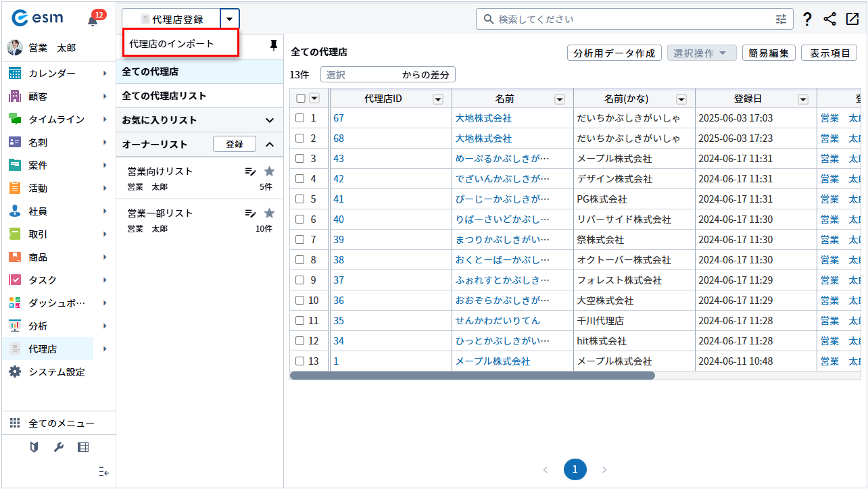Expand the お気に入りリスト section
The width and height of the screenshot is (868, 489).
tap(270, 120)
